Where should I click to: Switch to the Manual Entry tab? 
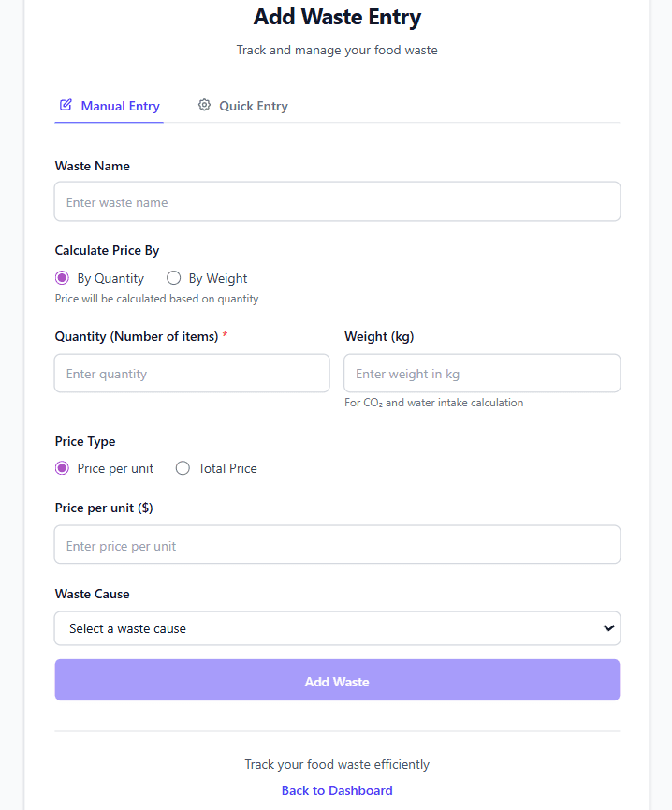(110, 106)
